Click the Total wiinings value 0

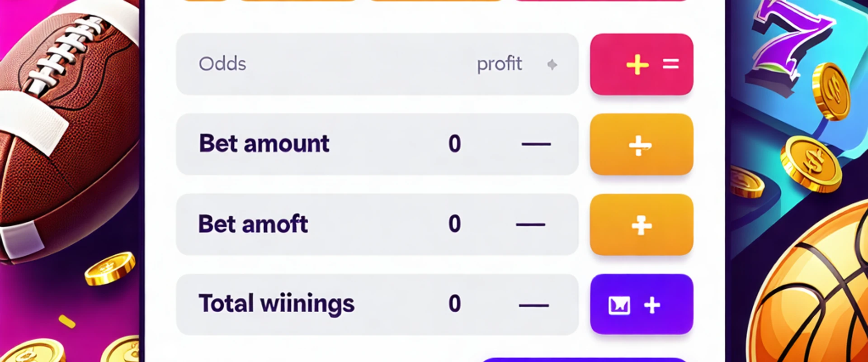tap(454, 304)
